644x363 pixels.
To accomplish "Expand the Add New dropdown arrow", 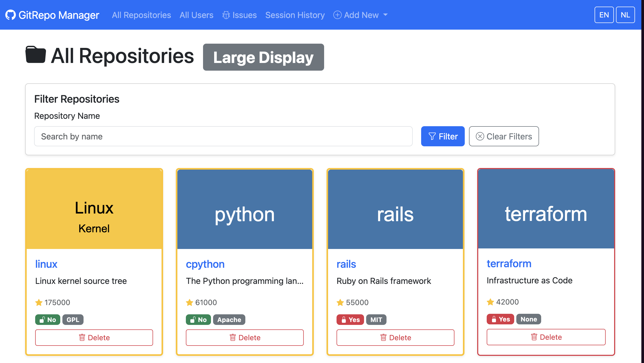I will [385, 15].
